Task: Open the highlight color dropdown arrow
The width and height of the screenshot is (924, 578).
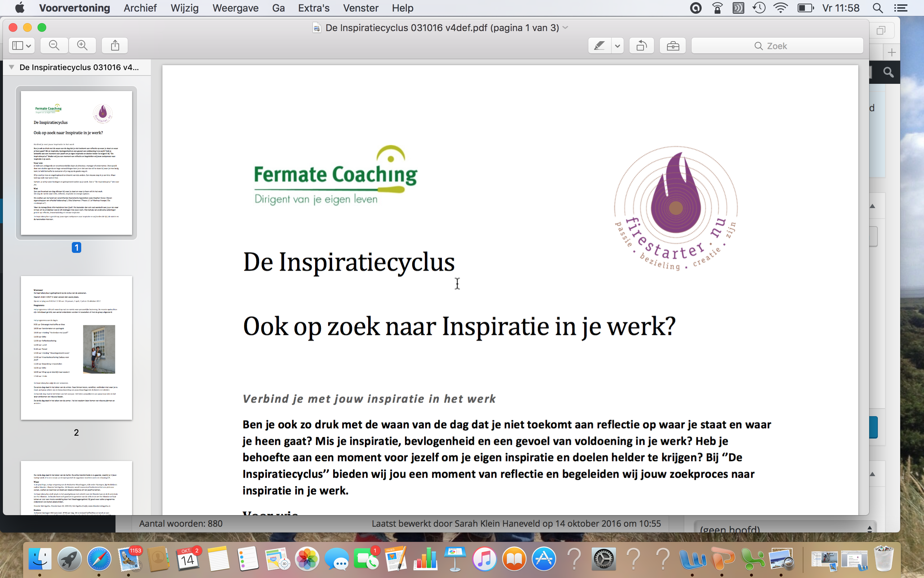Action: pos(618,46)
